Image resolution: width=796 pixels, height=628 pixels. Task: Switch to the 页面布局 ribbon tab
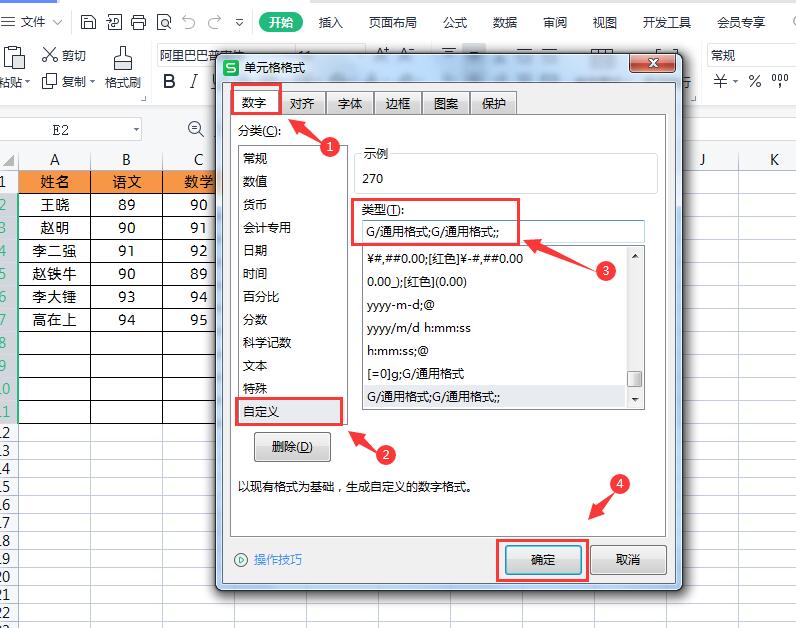click(392, 22)
